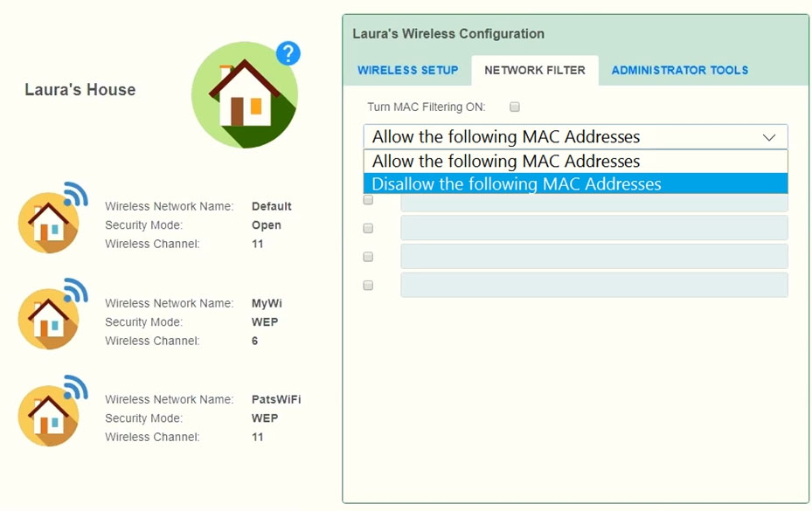Select the PatsWiFi network house icon

click(x=49, y=416)
